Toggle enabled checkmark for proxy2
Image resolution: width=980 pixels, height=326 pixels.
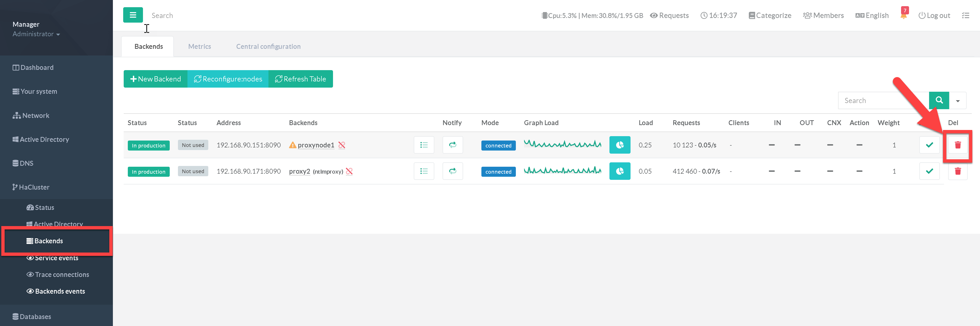[929, 171]
